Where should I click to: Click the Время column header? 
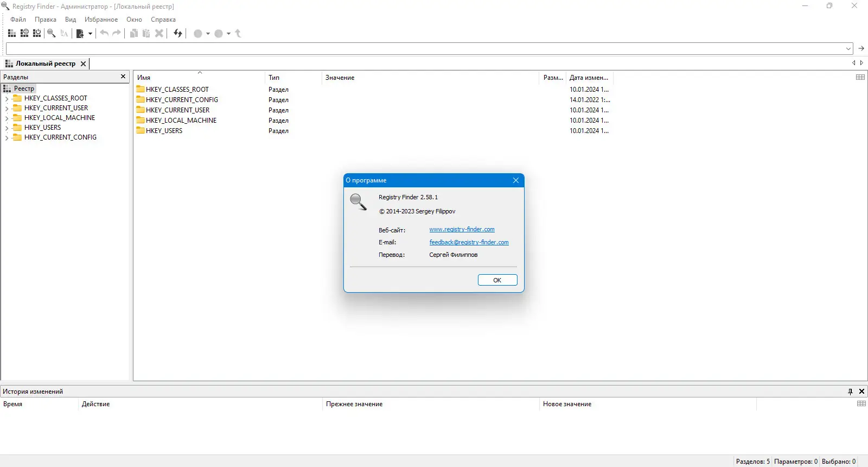coord(40,404)
